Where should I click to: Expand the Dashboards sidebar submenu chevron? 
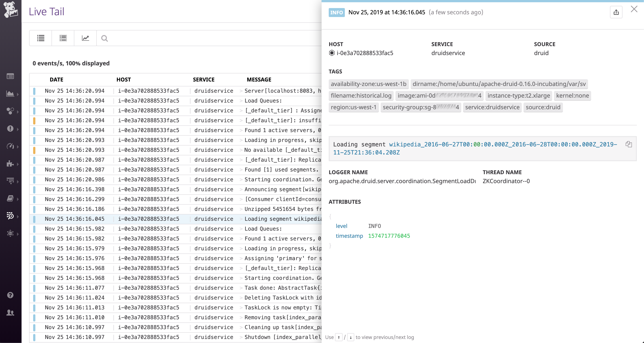[x=18, y=94]
